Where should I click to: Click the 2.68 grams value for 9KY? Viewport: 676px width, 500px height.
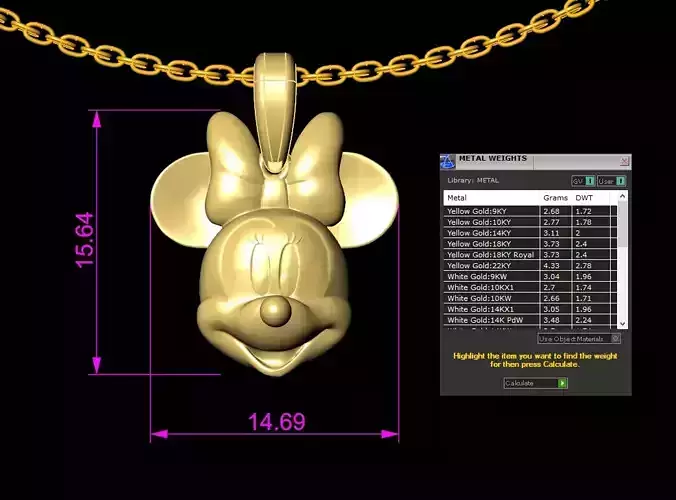[x=551, y=211]
